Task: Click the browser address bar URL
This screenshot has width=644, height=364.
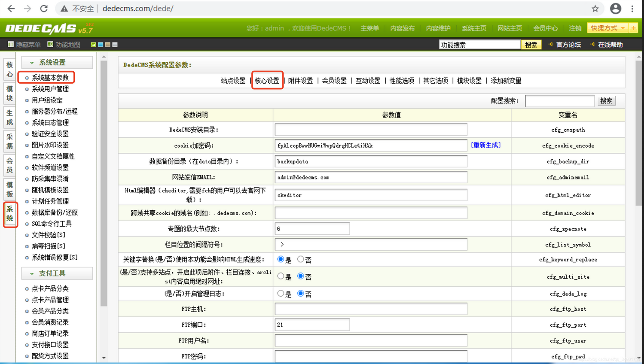Action: click(138, 9)
